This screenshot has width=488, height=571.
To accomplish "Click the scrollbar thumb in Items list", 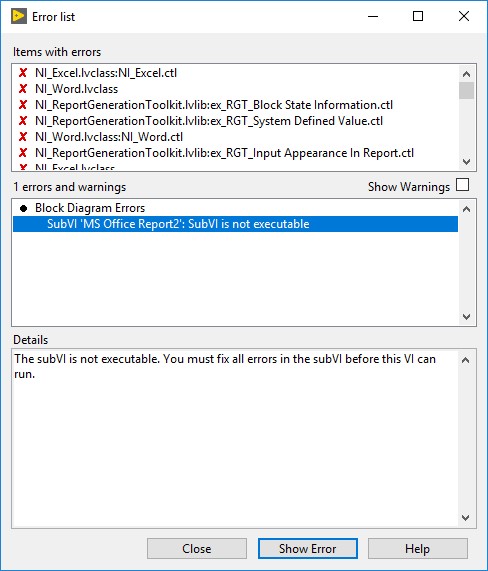I will tap(466, 90).
